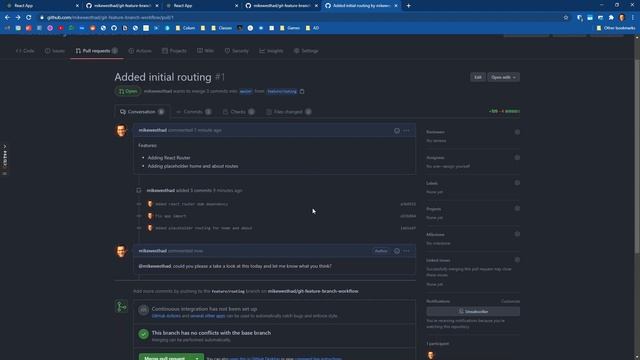The width and height of the screenshot is (640, 360).
Task: Open the Reviewers settings gear
Action: click(517, 132)
